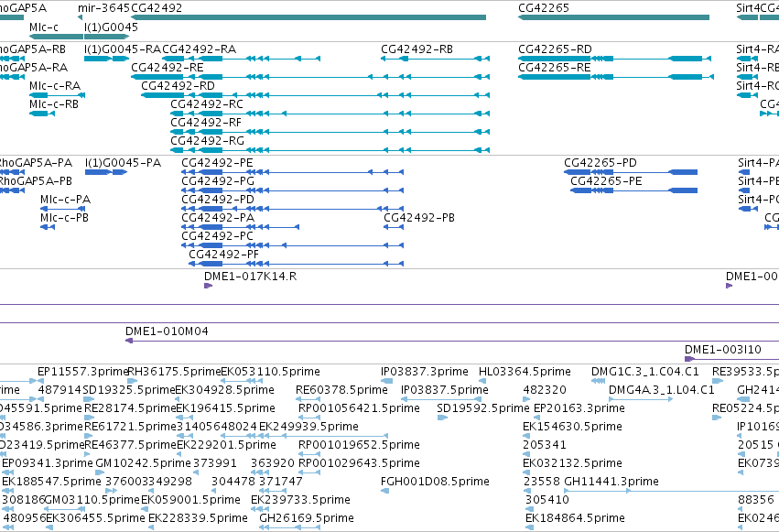
Task: Click transcript Mlc-c-RA label
Action: (55, 86)
